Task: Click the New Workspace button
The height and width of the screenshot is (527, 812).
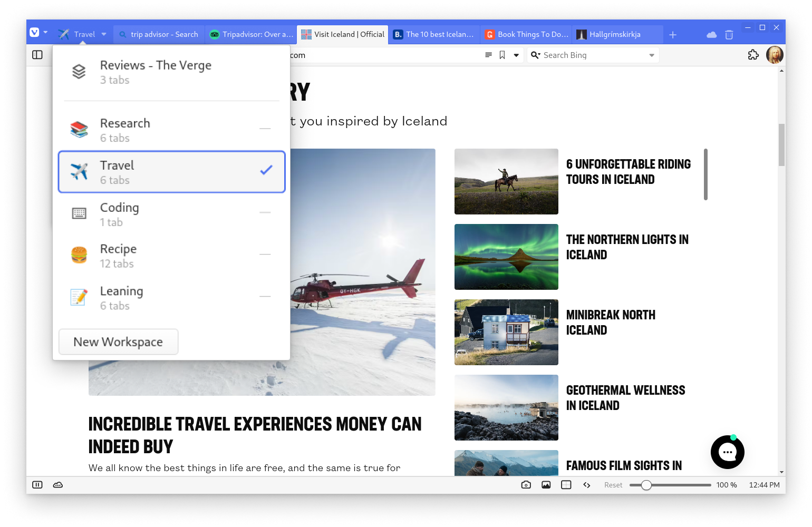Action: 118,342
